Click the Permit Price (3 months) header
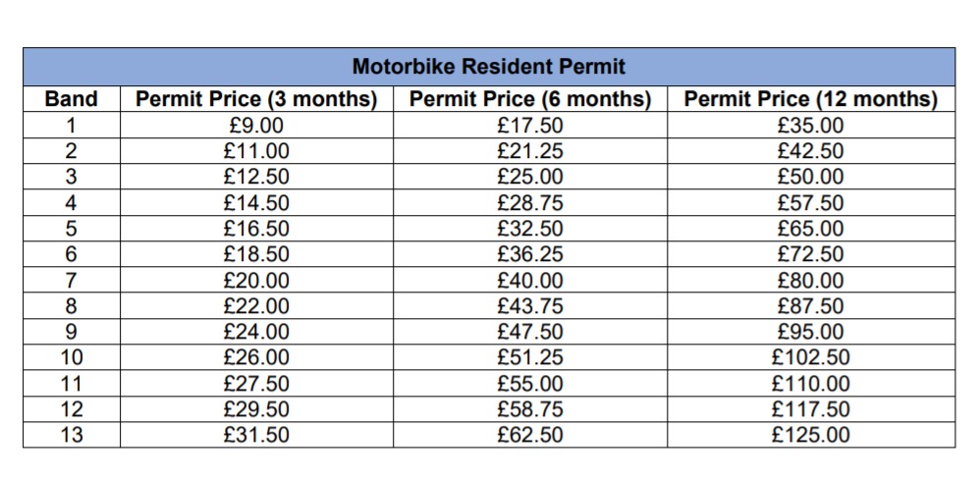Screen dimensions: 980x480 256,99
